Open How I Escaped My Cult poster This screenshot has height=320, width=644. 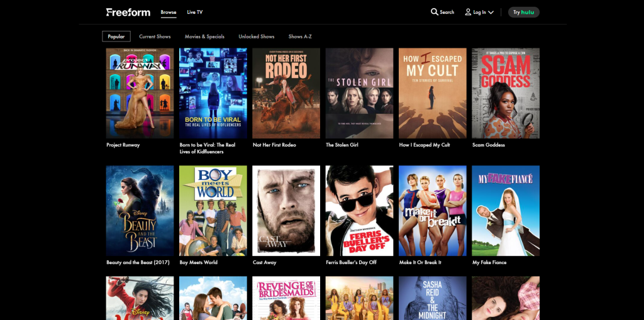click(433, 93)
